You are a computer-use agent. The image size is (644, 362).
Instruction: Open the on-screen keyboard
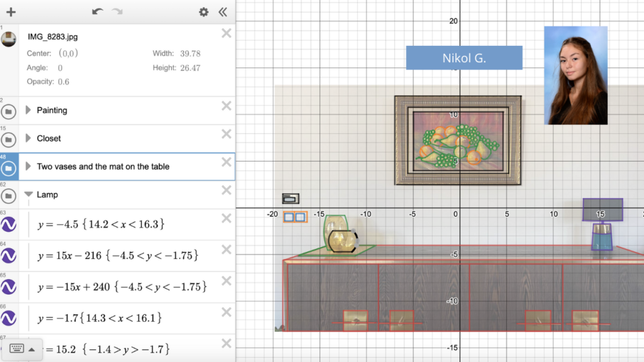[x=17, y=349]
